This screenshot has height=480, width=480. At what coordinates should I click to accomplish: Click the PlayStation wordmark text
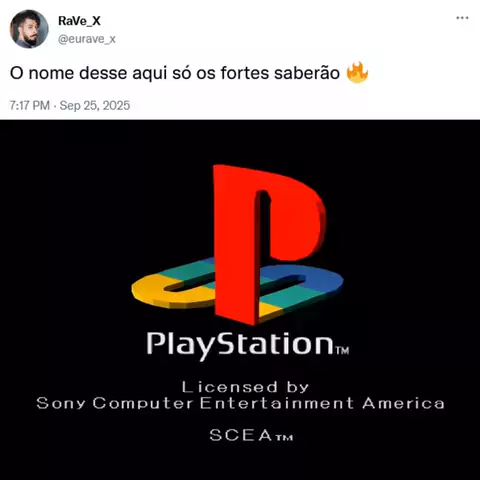[240, 345]
